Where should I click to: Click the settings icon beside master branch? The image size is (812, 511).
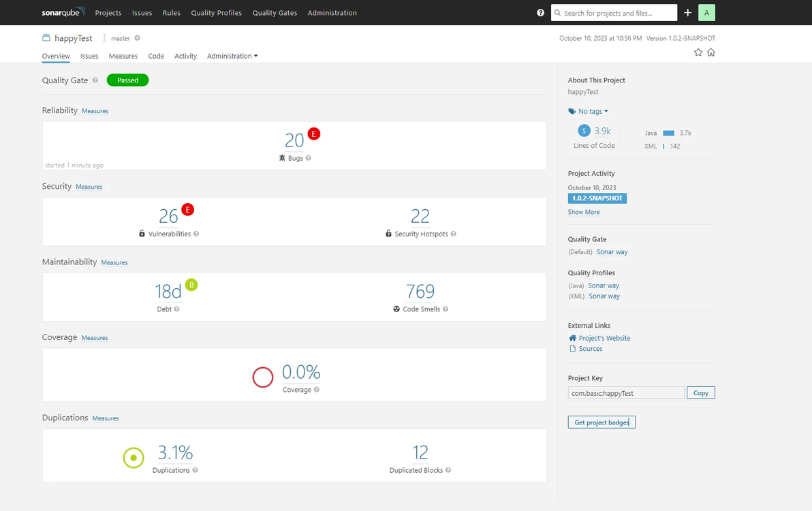click(x=137, y=38)
